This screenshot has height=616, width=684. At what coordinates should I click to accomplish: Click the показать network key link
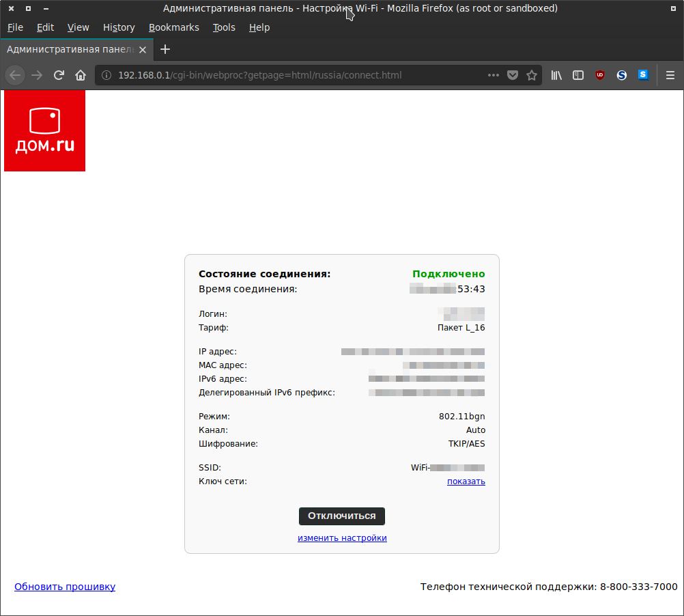466,481
